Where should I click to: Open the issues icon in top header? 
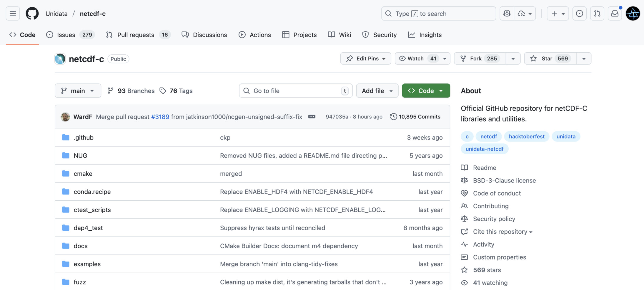pyautogui.click(x=579, y=14)
